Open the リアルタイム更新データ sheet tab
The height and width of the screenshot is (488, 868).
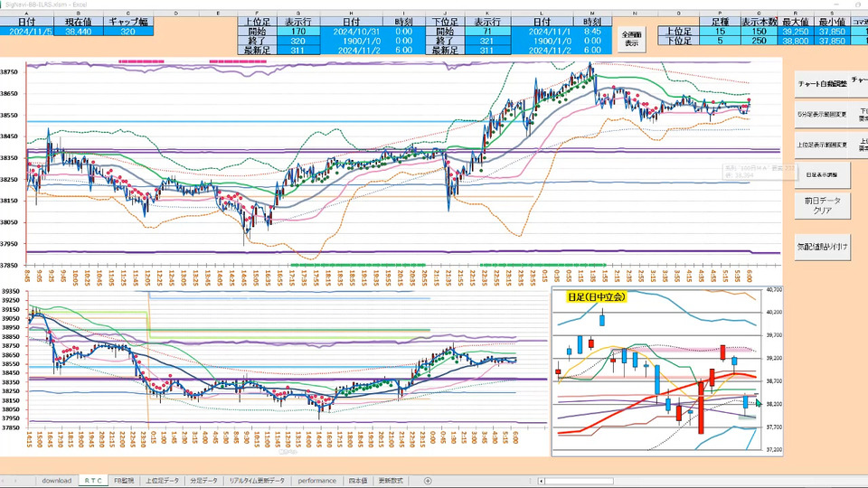[257, 481]
